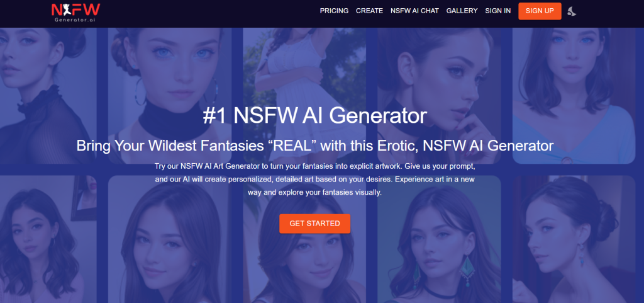Select the wavy-haired portrait beside the picture frame
This screenshot has height=303, width=644.
(x=48, y=239)
